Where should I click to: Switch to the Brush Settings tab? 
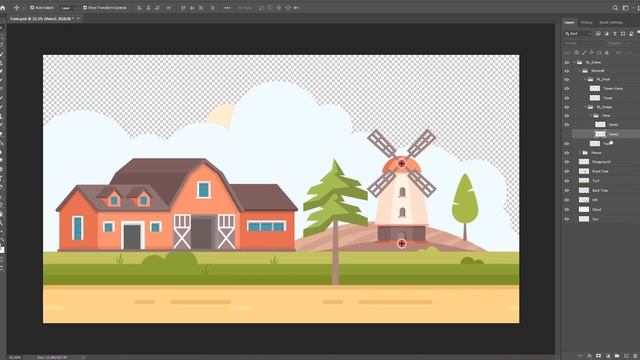point(611,22)
